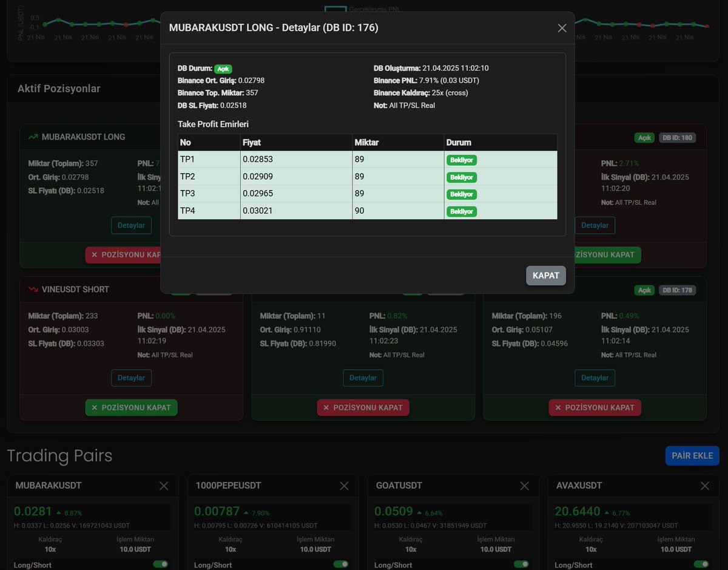Viewport: 728px width, 570px height.
Task: Toggle Long/Short switch for MUBARAKUSDT pair
Action: click(x=161, y=565)
